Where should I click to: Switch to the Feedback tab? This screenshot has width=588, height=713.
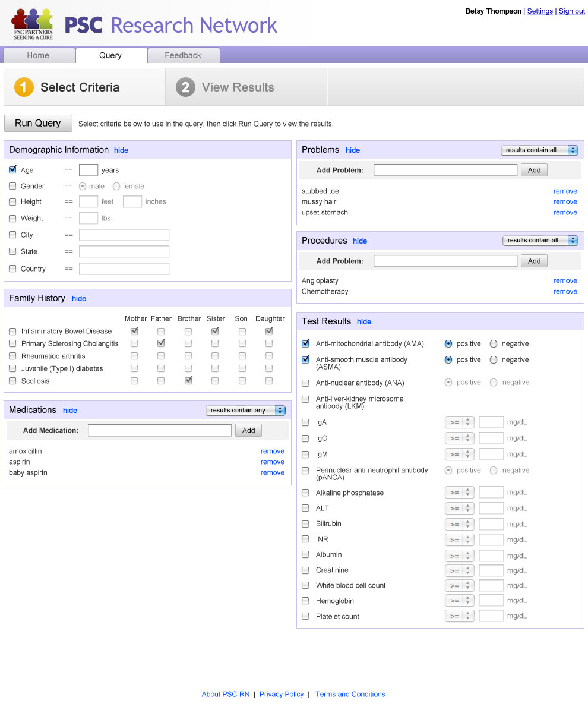[x=183, y=55]
